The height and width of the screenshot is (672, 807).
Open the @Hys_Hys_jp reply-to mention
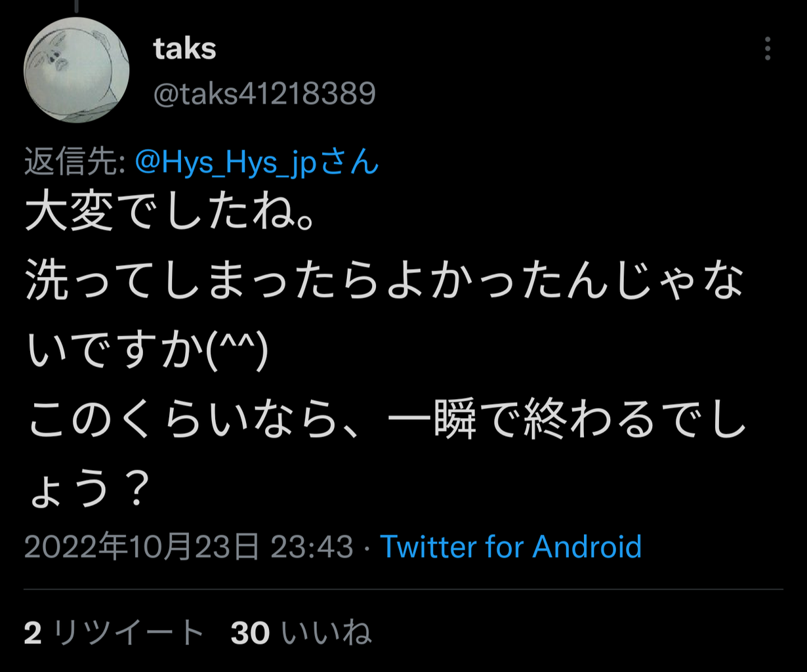click(257, 161)
